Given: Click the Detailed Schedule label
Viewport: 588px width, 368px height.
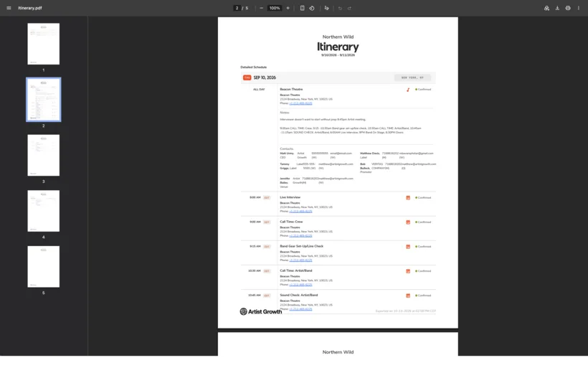Looking at the screenshot, I should tap(254, 67).
